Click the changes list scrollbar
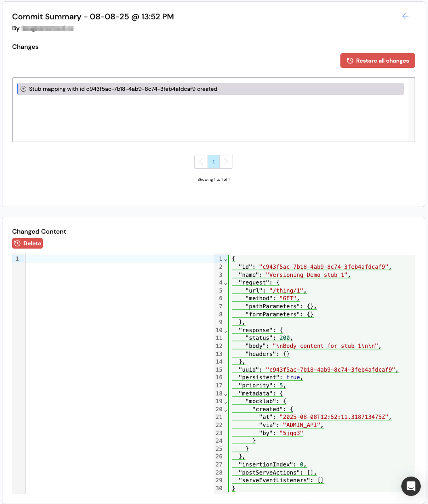The width and height of the screenshot is (428, 504). 412,110
